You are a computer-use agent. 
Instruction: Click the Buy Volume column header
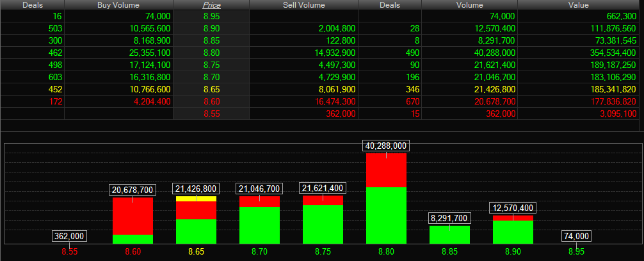point(118,5)
